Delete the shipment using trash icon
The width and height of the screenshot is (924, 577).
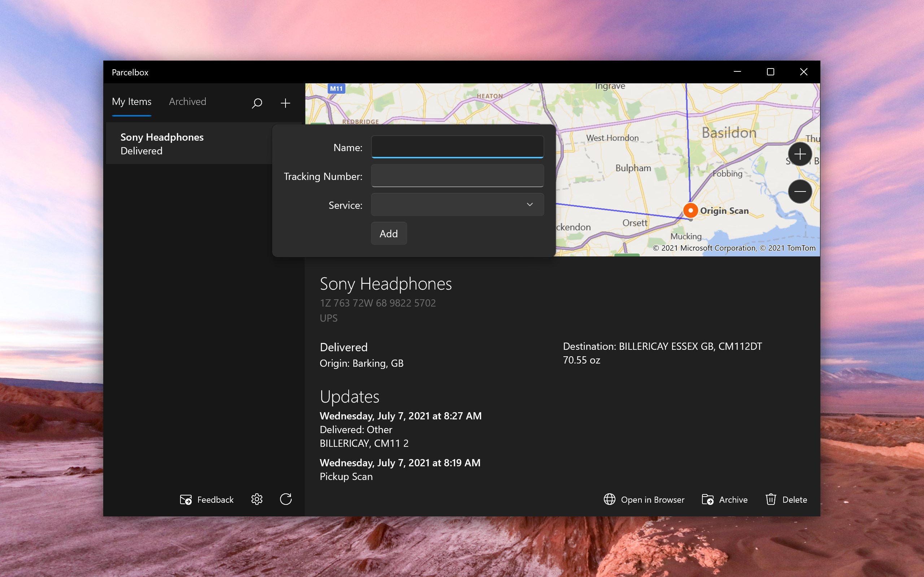(x=772, y=499)
